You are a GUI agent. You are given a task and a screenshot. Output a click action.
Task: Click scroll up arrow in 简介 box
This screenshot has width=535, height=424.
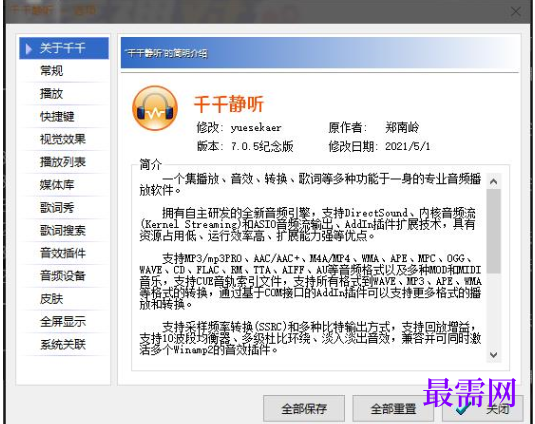tap(493, 182)
